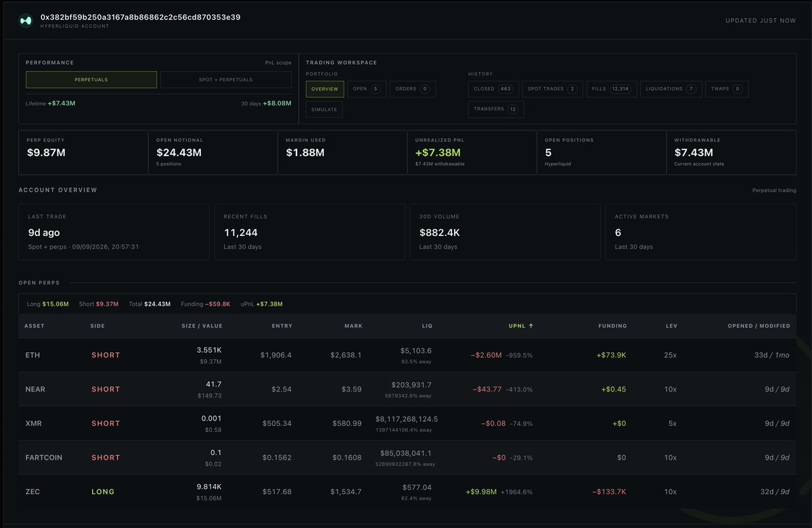Click the Entry column header
Image resolution: width=812 pixels, height=528 pixels.
point(282,326)
